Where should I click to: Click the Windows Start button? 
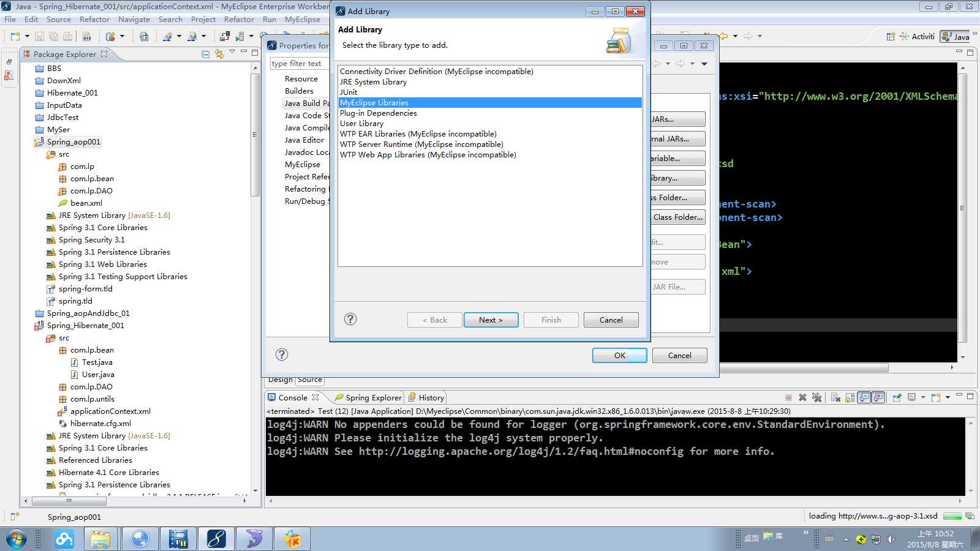[16, 539]
